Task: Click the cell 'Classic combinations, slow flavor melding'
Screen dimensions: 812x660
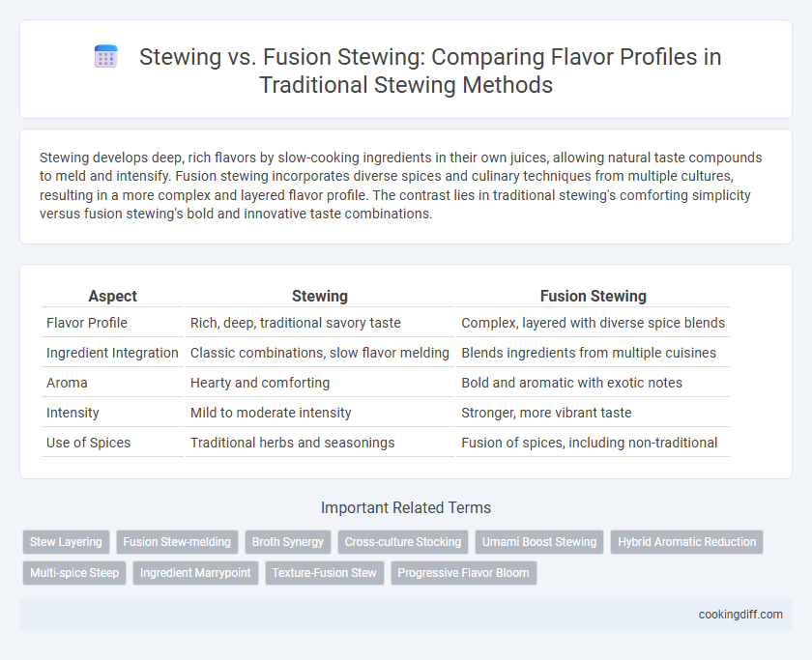Action: (320, 353)
